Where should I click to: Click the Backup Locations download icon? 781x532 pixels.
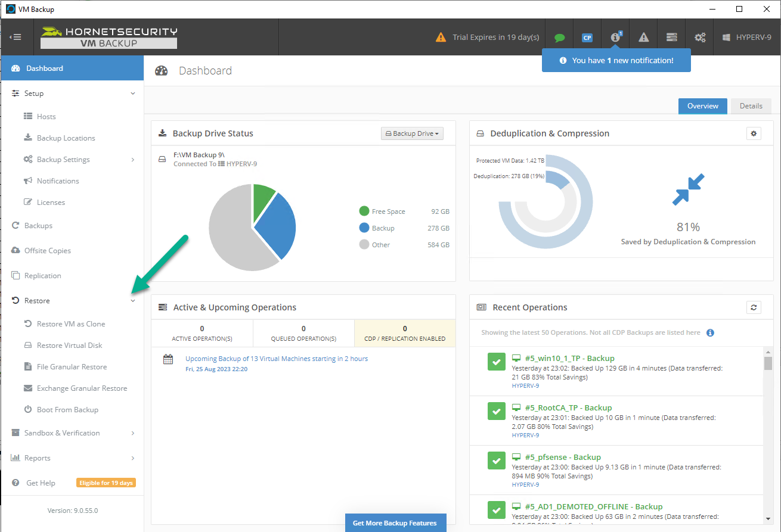[27, 138]
